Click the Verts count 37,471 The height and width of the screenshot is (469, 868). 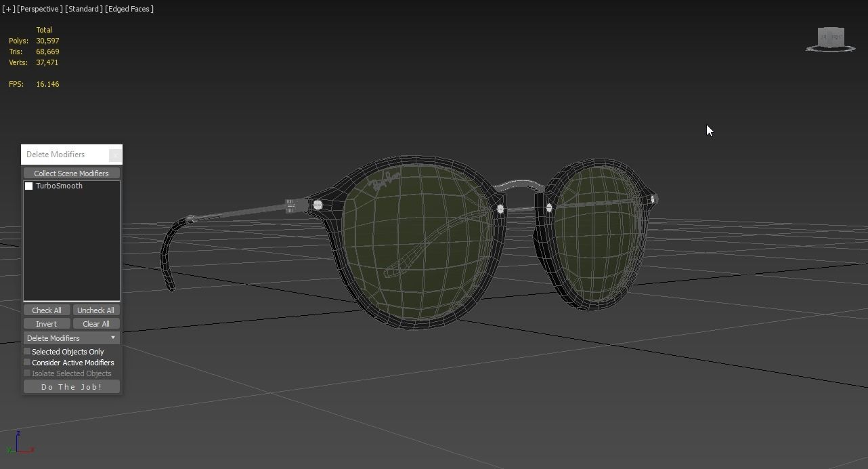(x=47, y=62)
